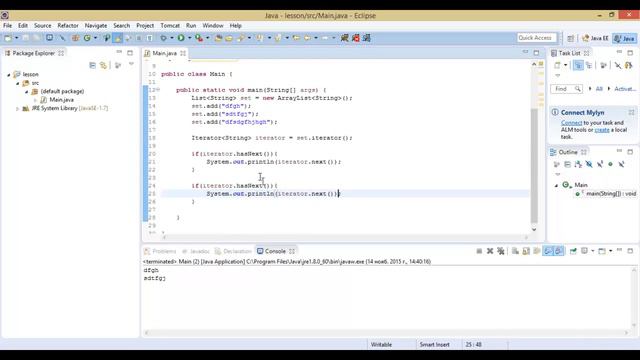Switch to the Java perspective button
The width and height of the screenshot is (640, 360).
click(624, 38)
